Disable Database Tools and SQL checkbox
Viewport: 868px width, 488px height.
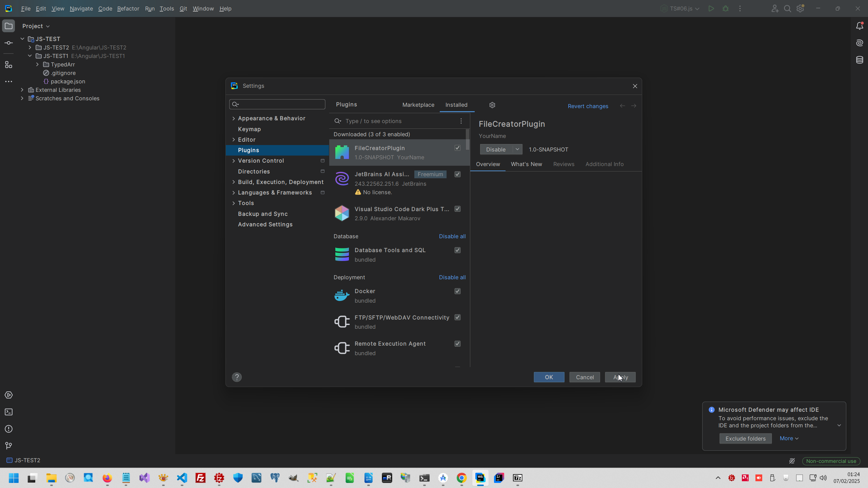[457, 250]
